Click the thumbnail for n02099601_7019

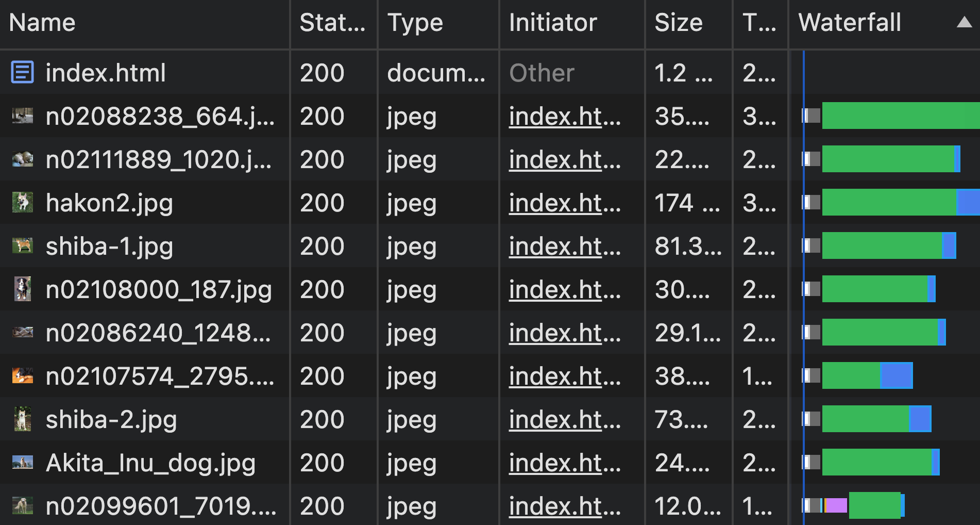coord(22,506)
